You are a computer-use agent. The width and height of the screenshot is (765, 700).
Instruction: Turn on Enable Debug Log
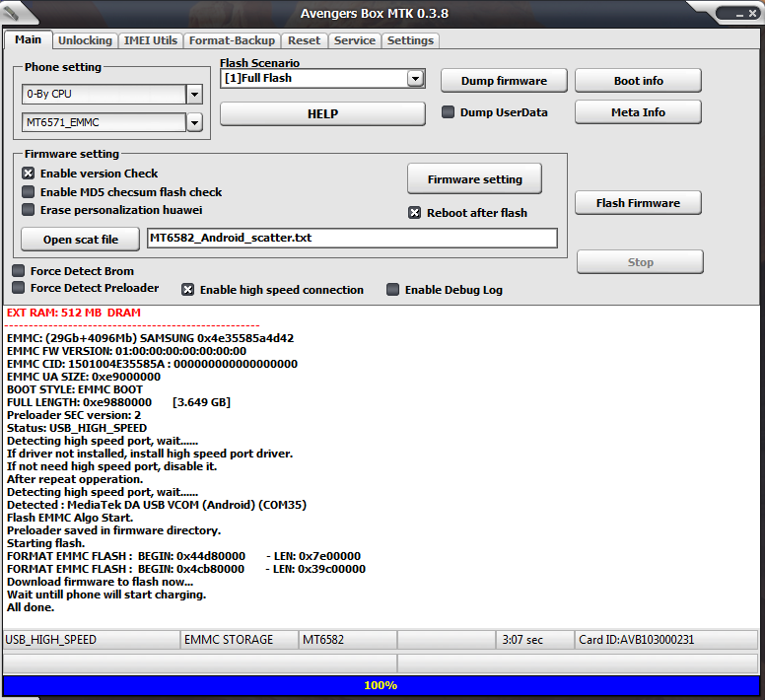click(x=392, y=290)
